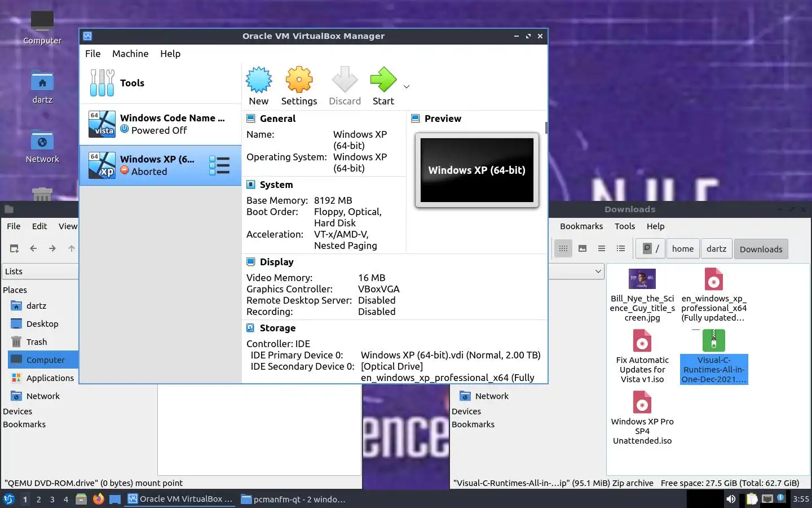Open the Computer desktop icon
This screenshot has height=508, width=812.
pos(42,27)
